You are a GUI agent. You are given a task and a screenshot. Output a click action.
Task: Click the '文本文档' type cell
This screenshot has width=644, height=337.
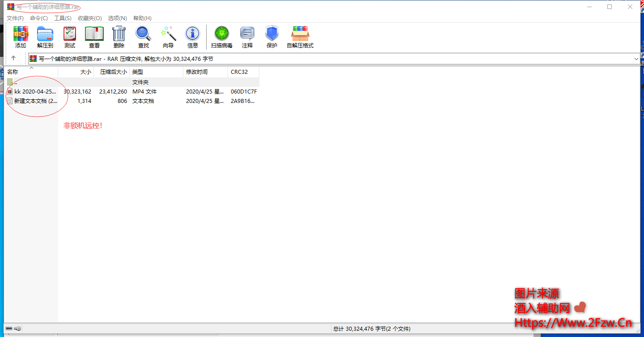point(143,101)
